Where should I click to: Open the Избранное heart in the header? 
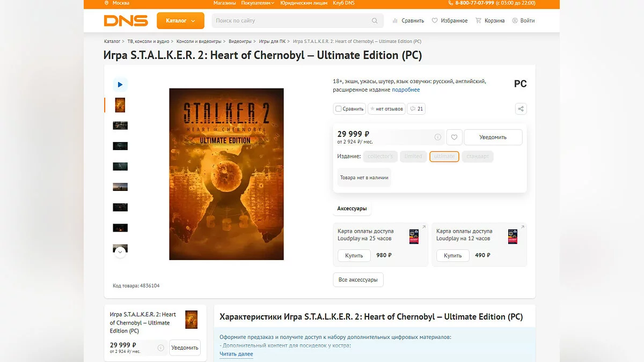[x=450, y=20]
